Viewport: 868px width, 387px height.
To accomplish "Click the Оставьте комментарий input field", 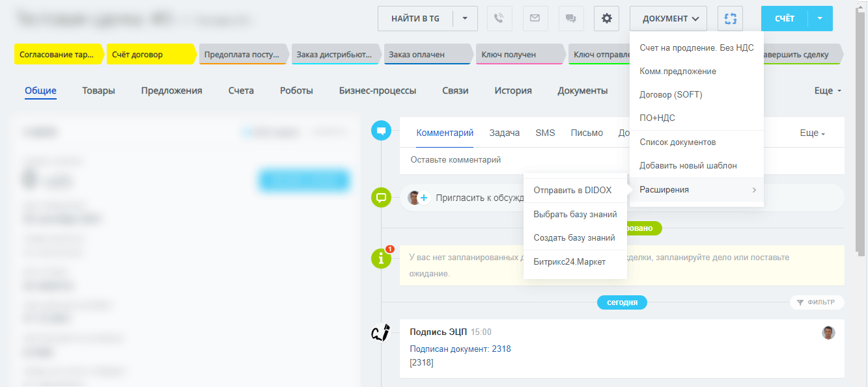I will tap(622, 160).
